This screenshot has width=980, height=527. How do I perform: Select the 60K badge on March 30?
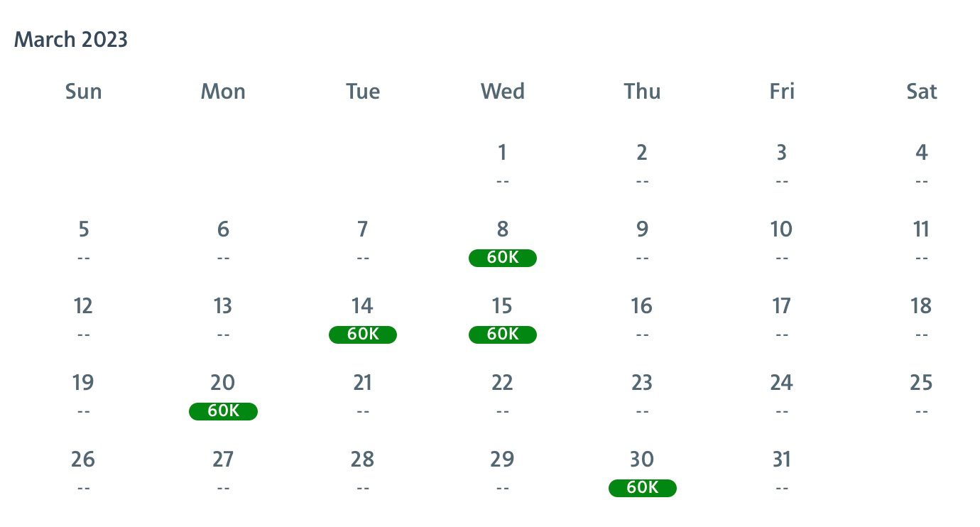coord(642,488)
